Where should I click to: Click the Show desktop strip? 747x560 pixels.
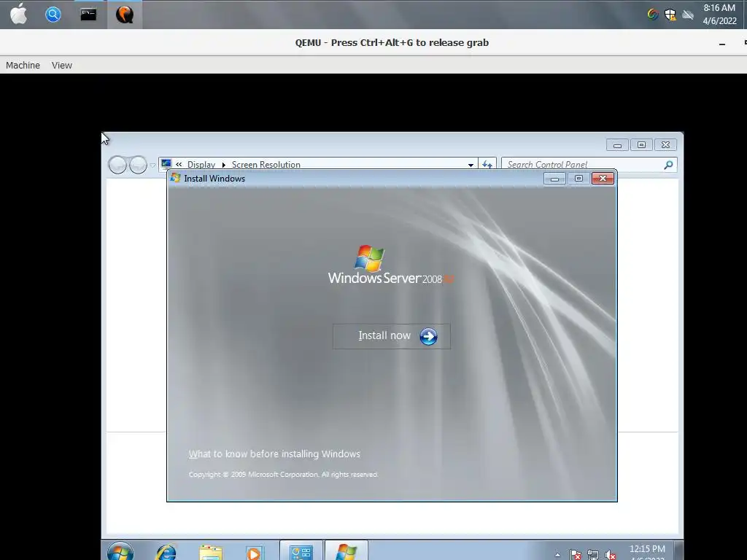pyautogui.click(x=679, y=551)
